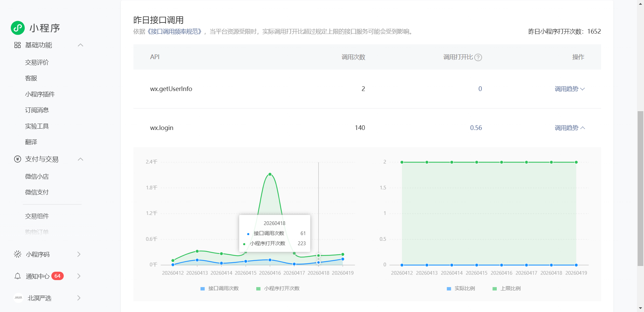This screenshot has height=312, width=644.
Task: Click the 通知中心 bell icon
Action: [17, 276]
